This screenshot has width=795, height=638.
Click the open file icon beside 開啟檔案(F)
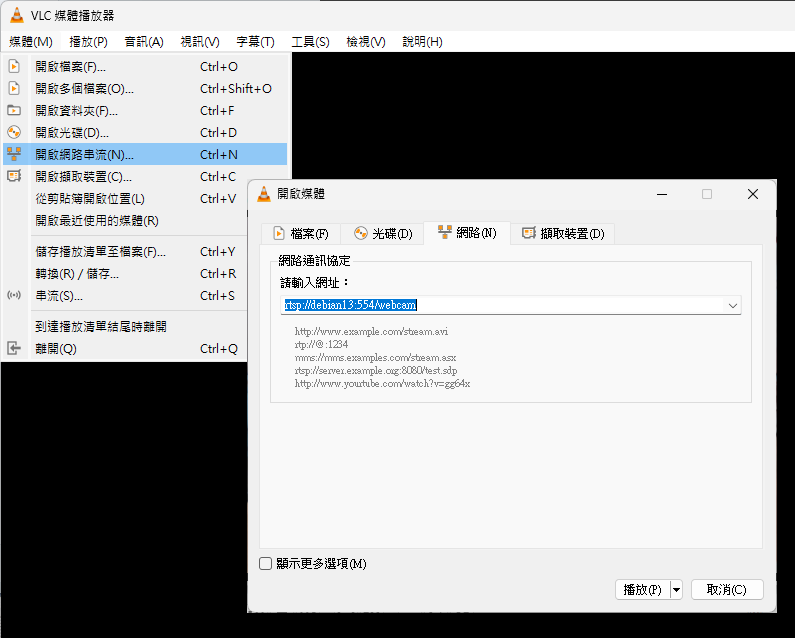(x=14, y=67)
